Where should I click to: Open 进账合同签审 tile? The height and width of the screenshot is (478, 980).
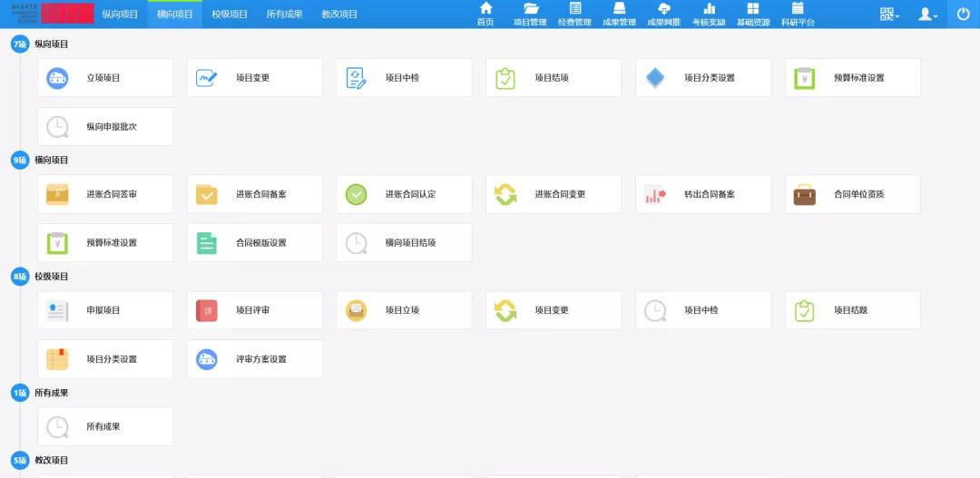(105, 194)
